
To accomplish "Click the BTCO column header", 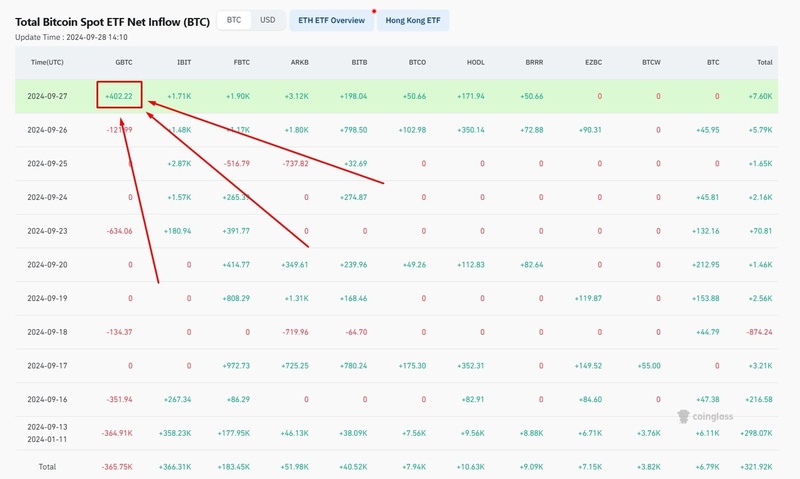I will coord(417,62).
